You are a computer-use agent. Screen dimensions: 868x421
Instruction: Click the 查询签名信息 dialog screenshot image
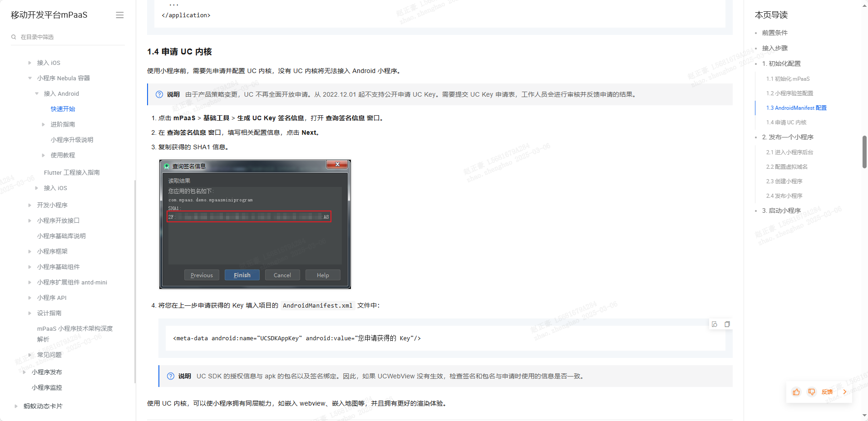click(x=255, y=224)
